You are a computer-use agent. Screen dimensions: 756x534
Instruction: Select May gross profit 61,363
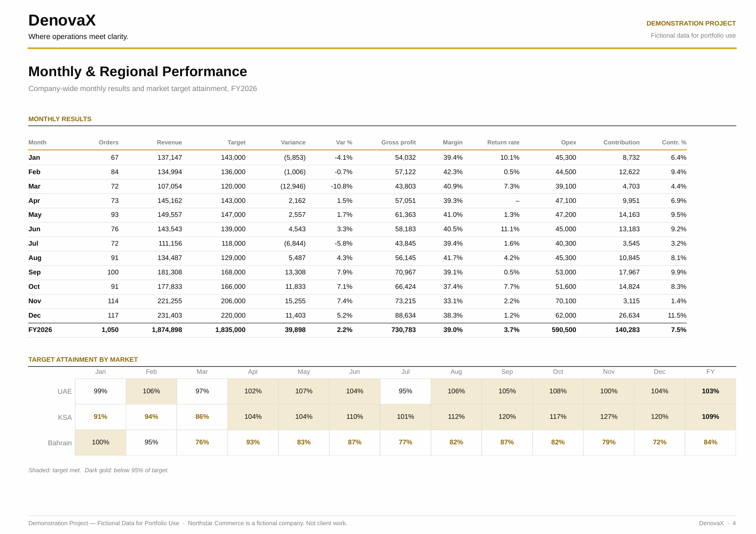click(405, 215)
